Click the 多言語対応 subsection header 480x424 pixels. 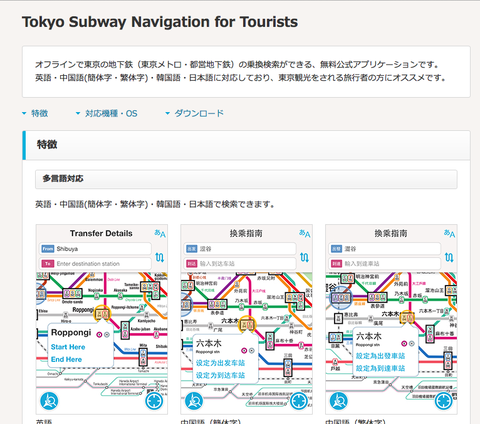(246, 179)
